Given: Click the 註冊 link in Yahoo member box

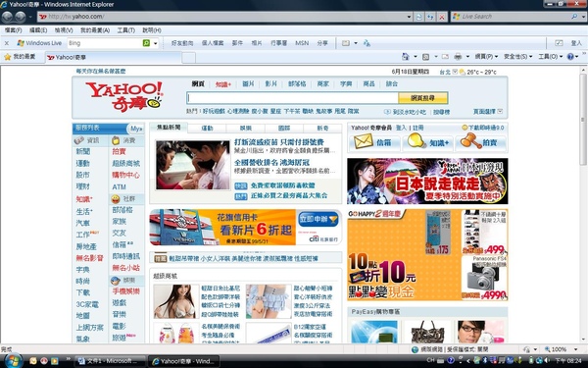Looking at the screenshot, I should (417, 128).
